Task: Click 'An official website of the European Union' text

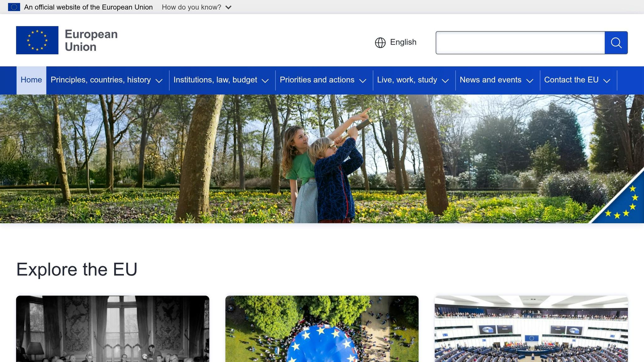Action: click(x=88, y=7)
